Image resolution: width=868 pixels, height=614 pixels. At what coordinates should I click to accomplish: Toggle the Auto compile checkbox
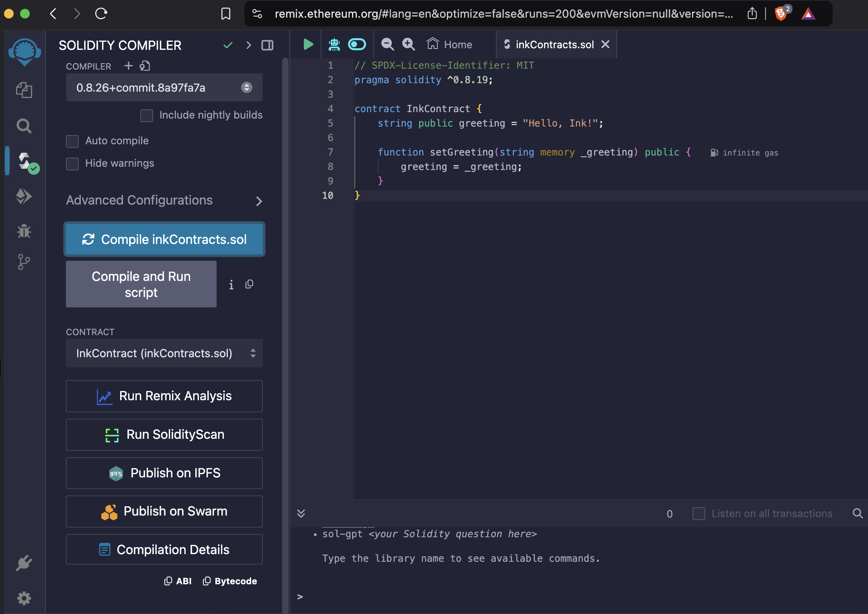(72, 140)
